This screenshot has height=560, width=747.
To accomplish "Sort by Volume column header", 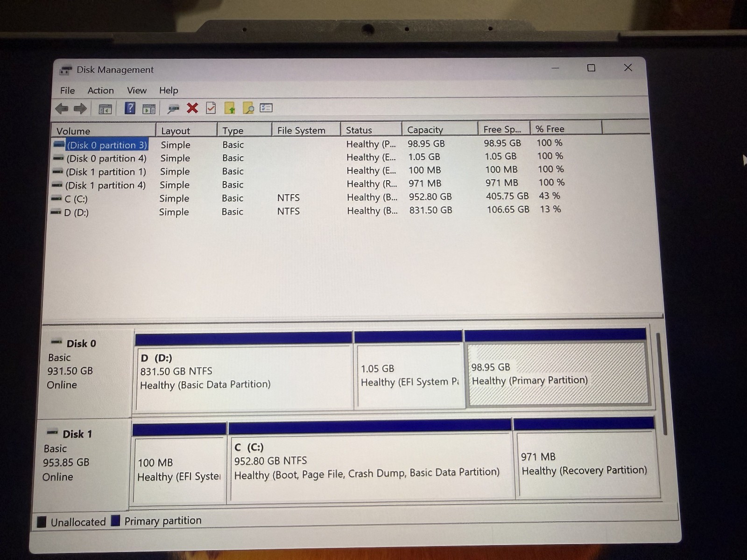I will 103,131.
